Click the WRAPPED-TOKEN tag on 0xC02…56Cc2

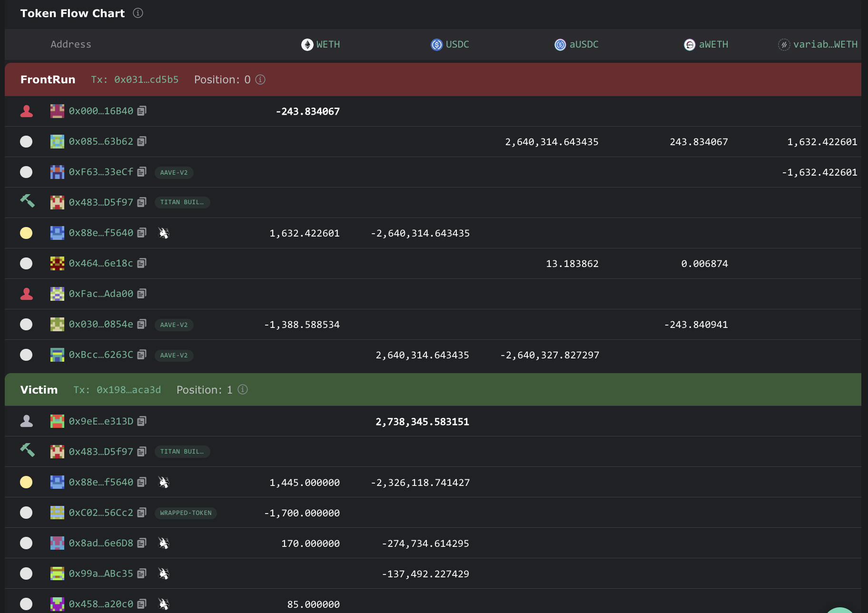(186, 513)
